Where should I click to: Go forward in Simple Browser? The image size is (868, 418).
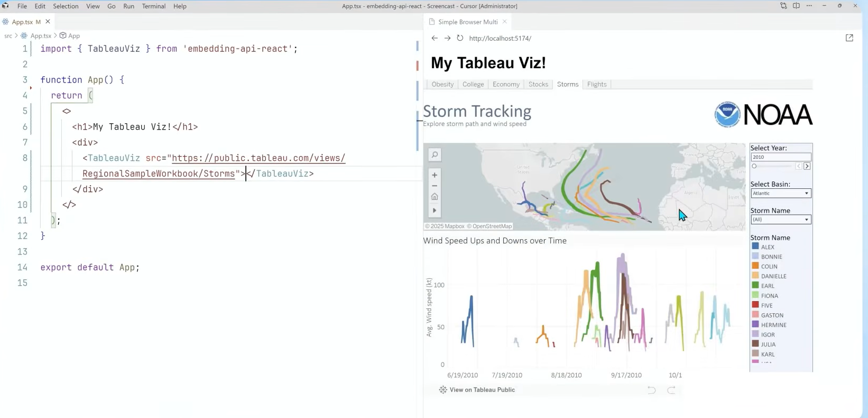[x=447, y=38]
